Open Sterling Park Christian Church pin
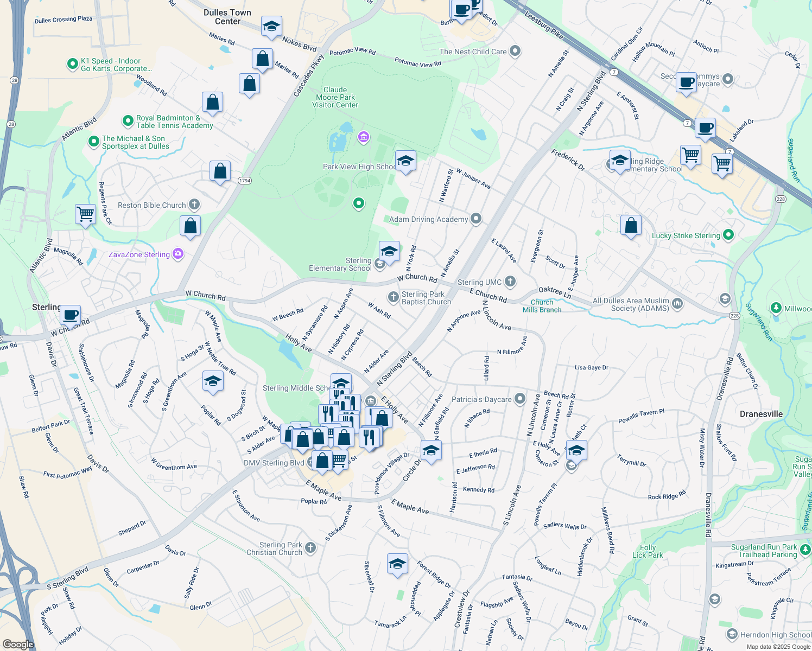The image size is (812, 651). (x=310, y=548)
